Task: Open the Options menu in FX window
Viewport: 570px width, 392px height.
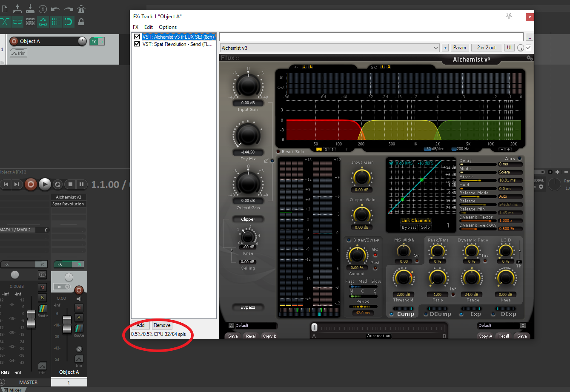Action: tap(168, 27)
